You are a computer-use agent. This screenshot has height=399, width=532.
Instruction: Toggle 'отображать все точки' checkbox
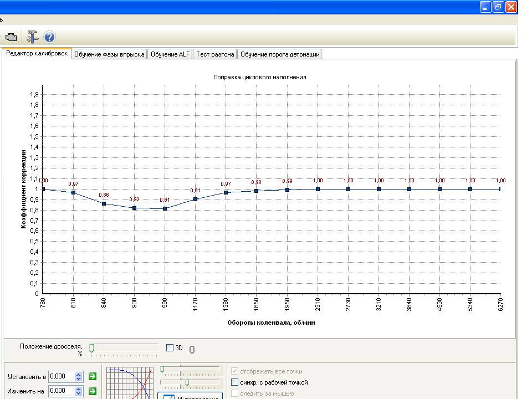234,371
